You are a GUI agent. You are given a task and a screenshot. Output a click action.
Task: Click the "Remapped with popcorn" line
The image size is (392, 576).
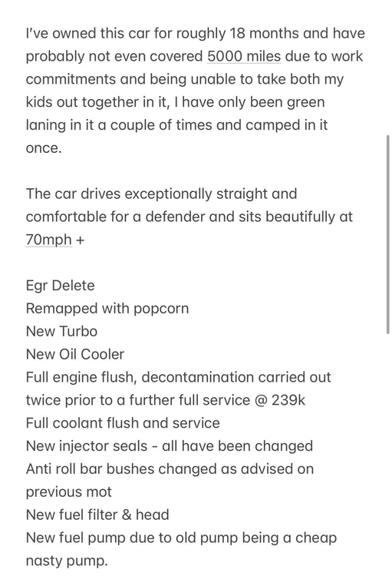pos(107,308)
